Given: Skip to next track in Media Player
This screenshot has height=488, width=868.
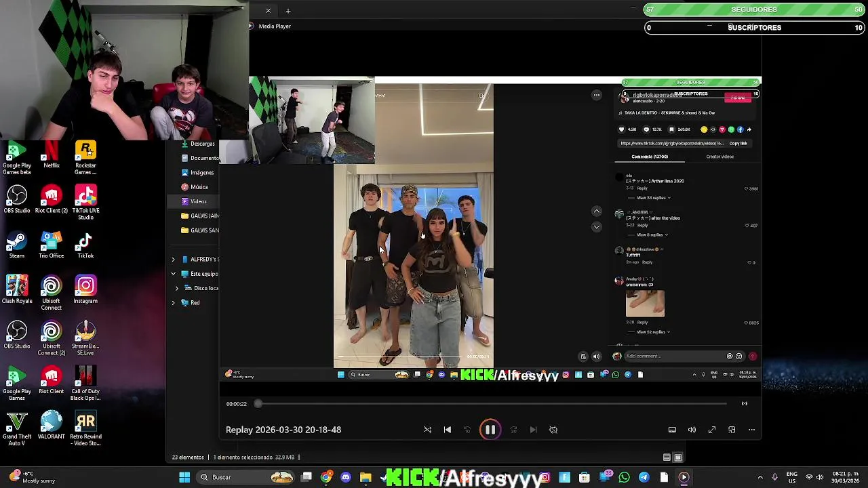Looking at the screenshot, I should click(x=533, y=430).
